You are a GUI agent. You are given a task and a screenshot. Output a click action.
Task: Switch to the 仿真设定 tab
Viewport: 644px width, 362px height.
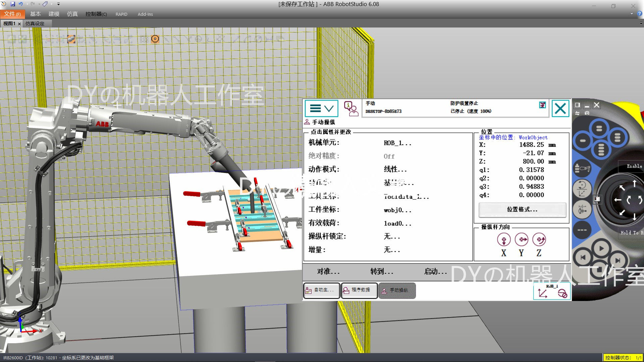35,23
